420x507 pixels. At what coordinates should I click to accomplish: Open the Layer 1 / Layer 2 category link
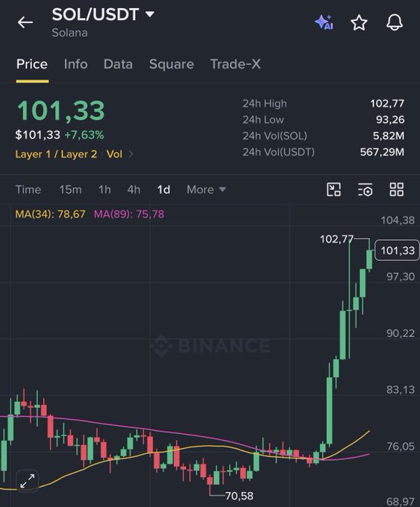coord(56,154)
